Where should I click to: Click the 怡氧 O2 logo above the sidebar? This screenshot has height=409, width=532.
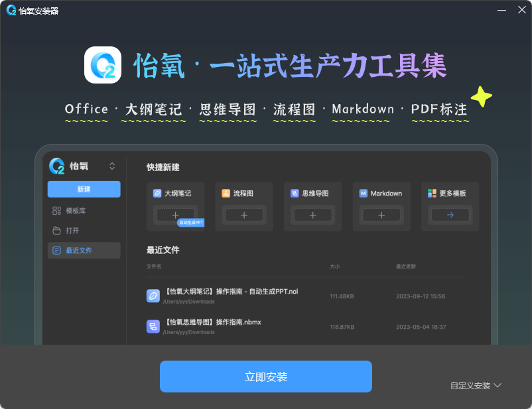click(x=56, y=166)
